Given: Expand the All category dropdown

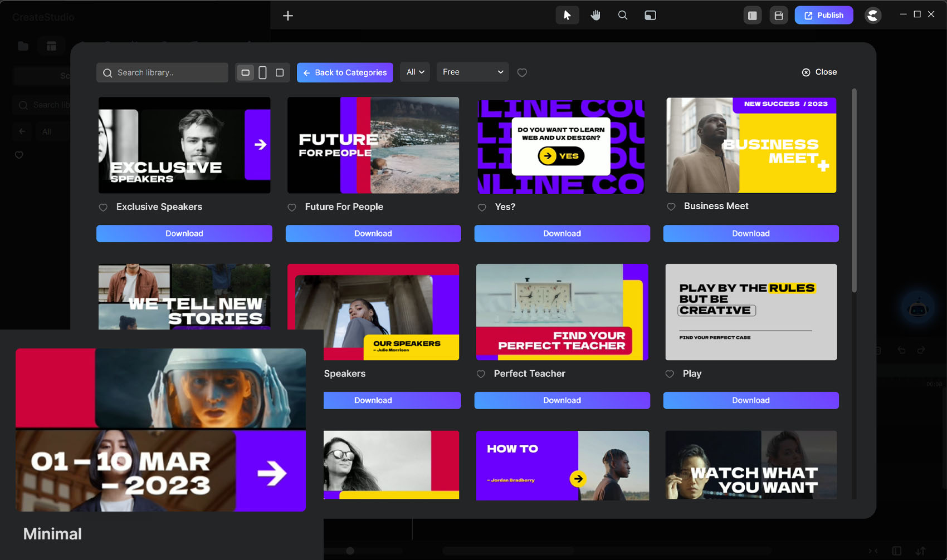Looking at the screenshot, I should [x=415, y=72].
